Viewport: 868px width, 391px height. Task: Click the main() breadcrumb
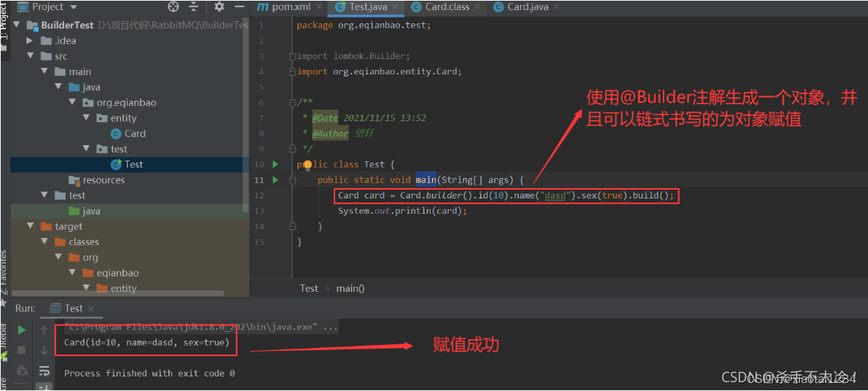point(350,288)
